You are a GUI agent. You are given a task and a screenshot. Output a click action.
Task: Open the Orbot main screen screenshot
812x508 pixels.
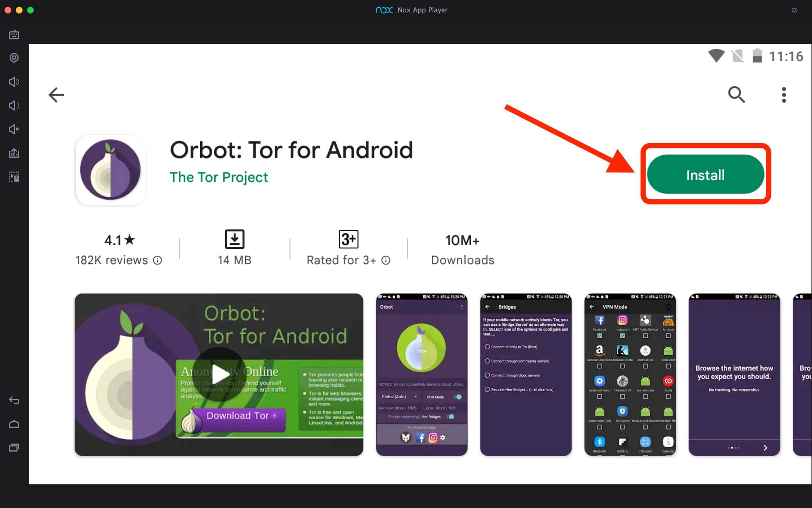point(422,375)
